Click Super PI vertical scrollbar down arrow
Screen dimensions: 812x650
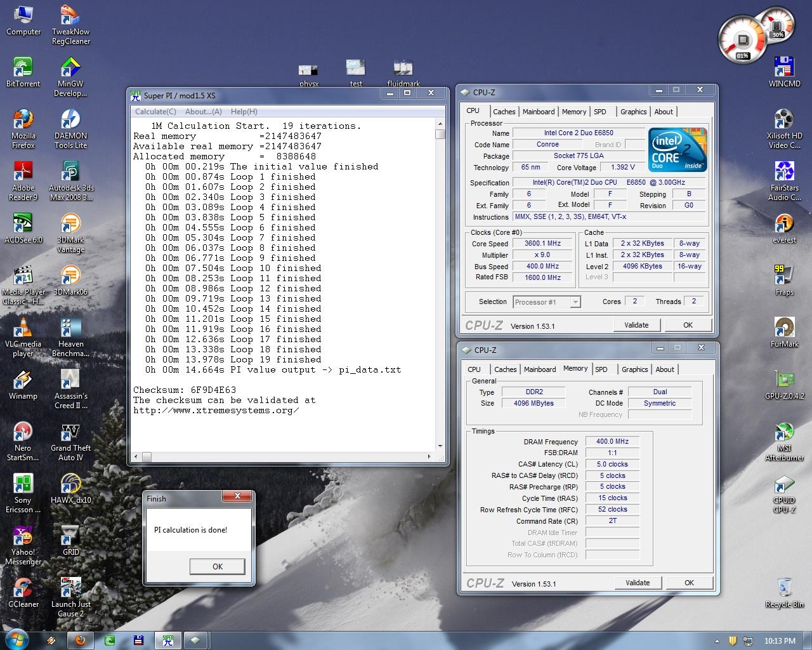(x=440, y=446)
